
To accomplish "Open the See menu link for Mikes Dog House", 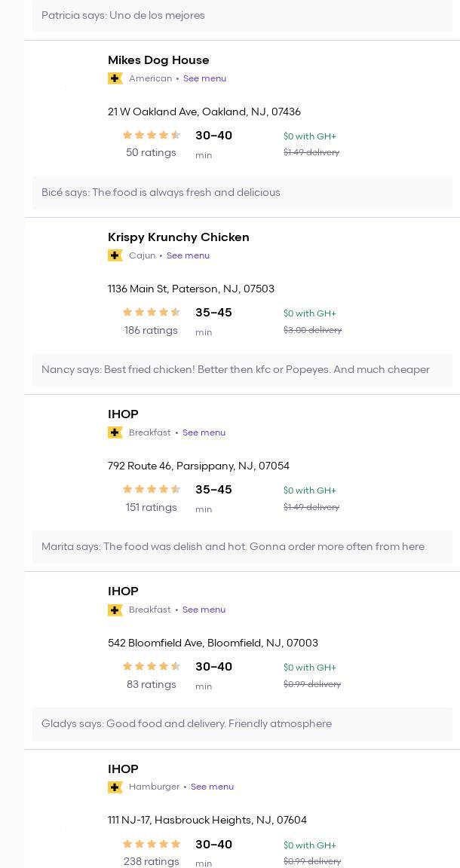I will coord(204,78).
